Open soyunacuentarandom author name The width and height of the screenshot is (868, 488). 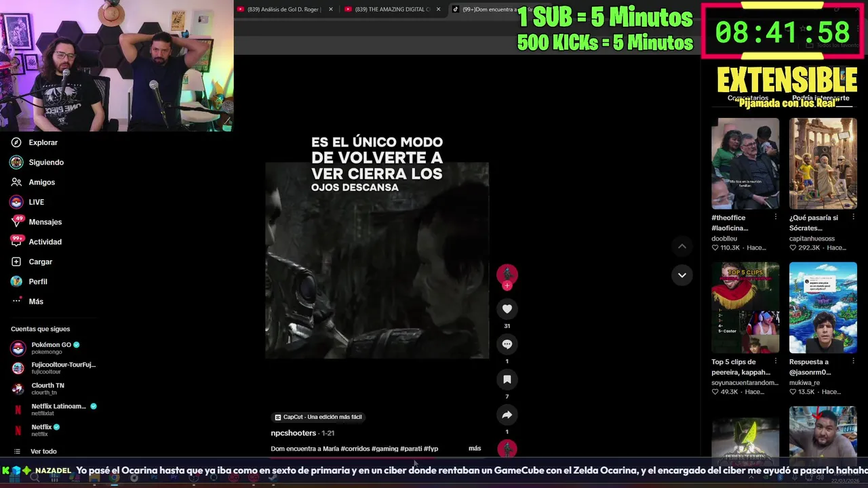(745, 383)
